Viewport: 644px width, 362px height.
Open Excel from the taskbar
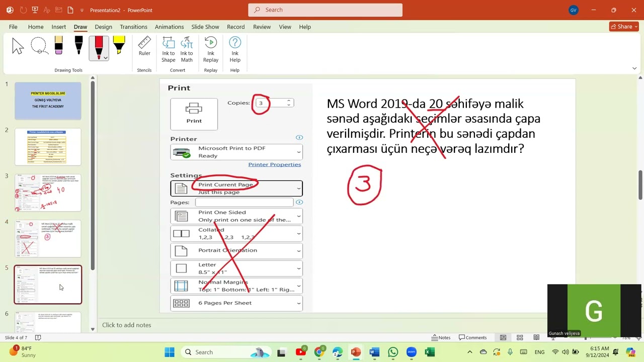tap(430, 352)
